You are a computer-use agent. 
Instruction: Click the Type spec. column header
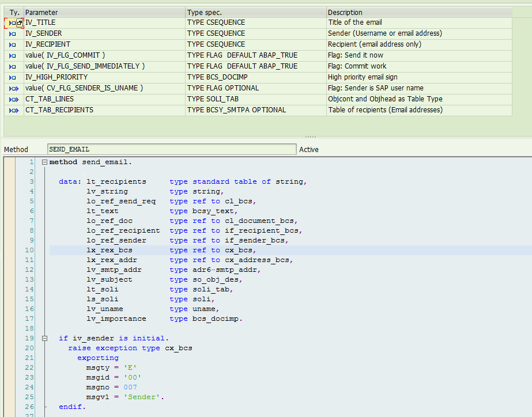256,13
